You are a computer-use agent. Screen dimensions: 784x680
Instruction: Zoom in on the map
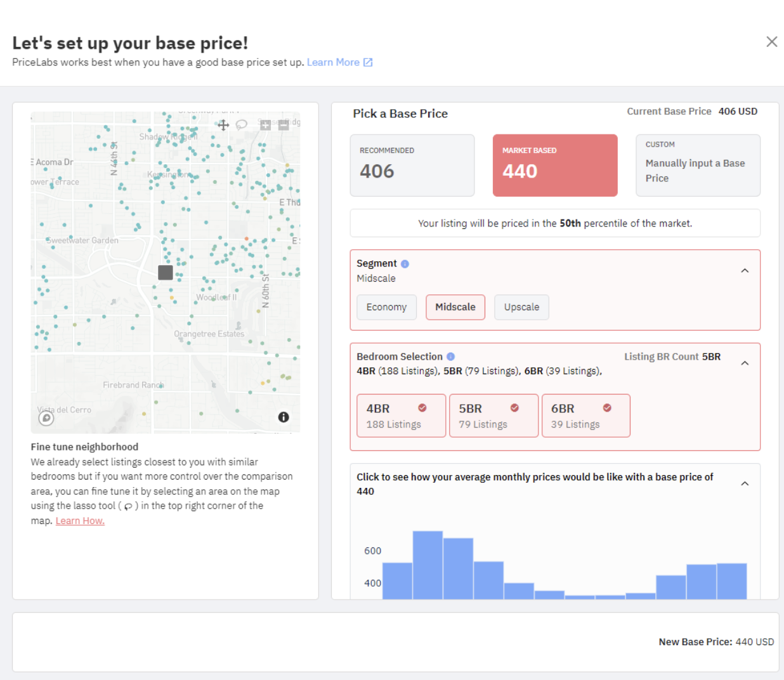[x=265, y=125]
